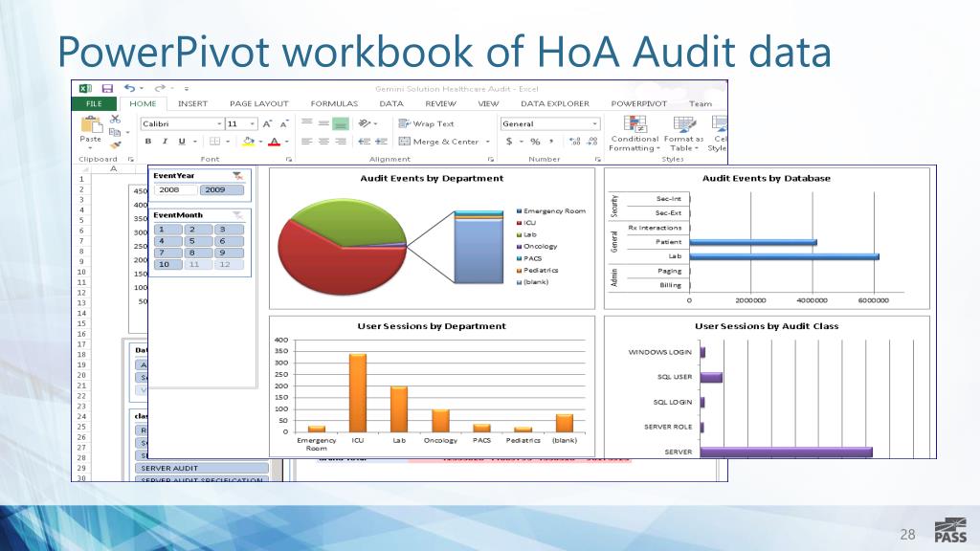Image resolution: width=980 pixels, height=551 pixels.
Task: Click Increase Font Size icon
Action: pyautogui.click(x=267, y=123)
